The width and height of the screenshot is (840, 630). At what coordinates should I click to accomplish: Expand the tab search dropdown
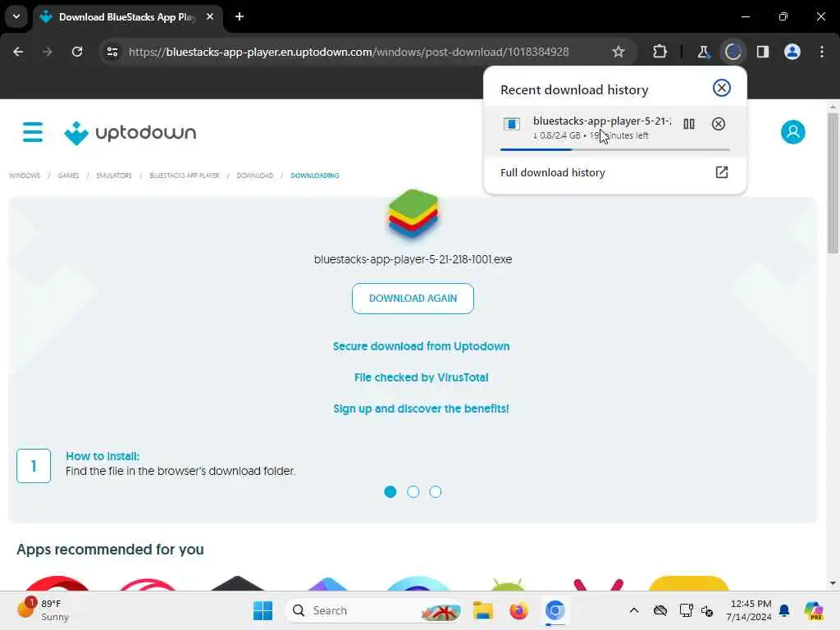pos(16,16)
